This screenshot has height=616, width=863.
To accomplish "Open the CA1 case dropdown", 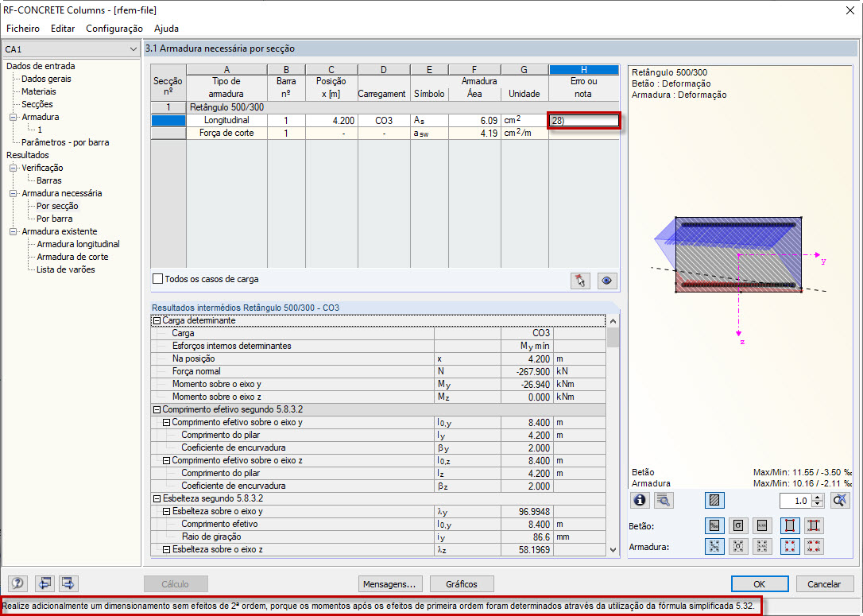I will click(x=71, y=49).
